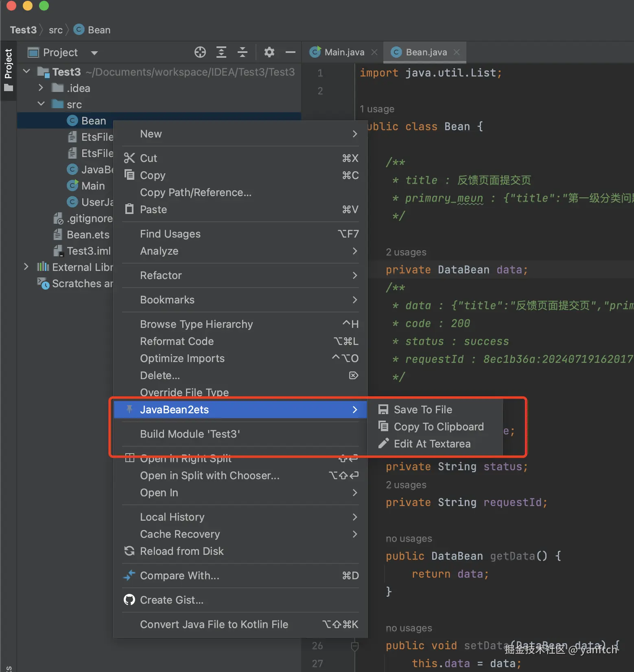Click the Bean class icon in breadcrumb
The image size is (634, 672).
pyautogui.click(x=79, y=30)
